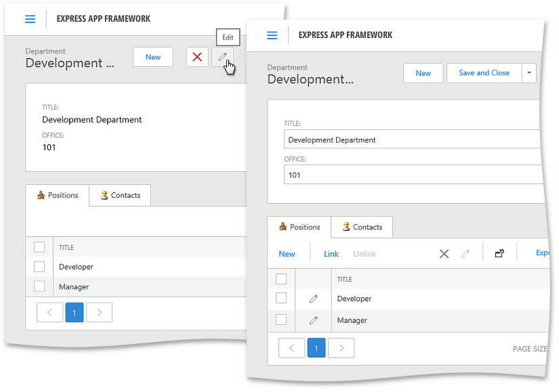Click the pencil icon in the Developer row
This screenshot has width=559, height=392.
[313, 299]
